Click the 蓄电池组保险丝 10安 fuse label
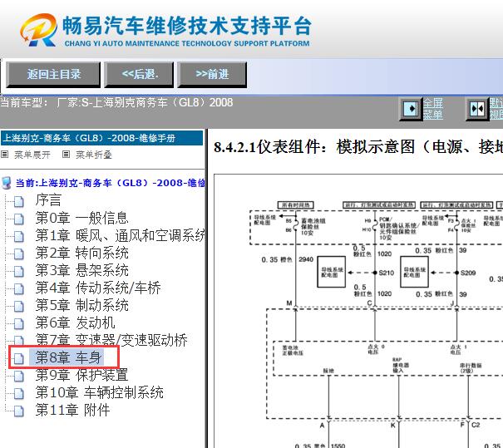Screen dimensions: 503x448 point(313,227)
